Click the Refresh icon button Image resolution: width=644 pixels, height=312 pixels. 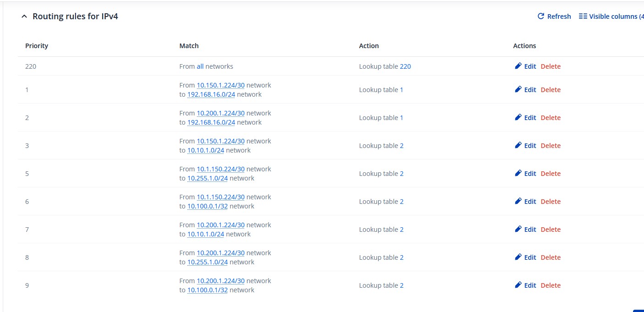[541, 16]
